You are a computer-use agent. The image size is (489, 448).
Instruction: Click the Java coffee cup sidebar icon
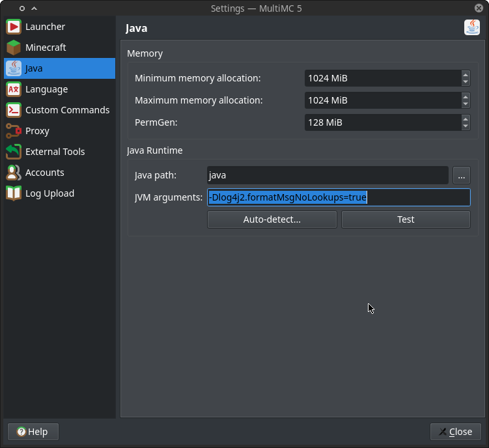[14, 68]
